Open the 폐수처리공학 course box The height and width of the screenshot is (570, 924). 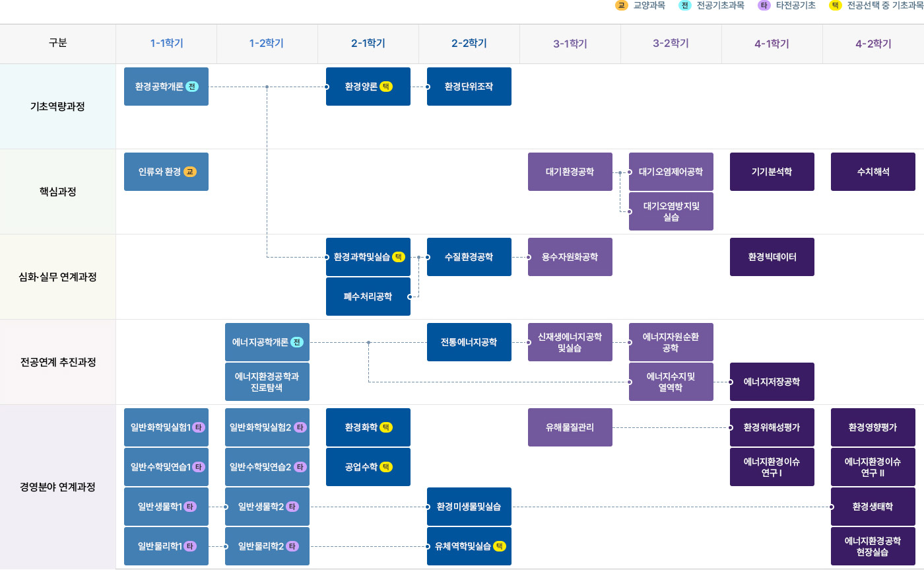pos(368,297)
